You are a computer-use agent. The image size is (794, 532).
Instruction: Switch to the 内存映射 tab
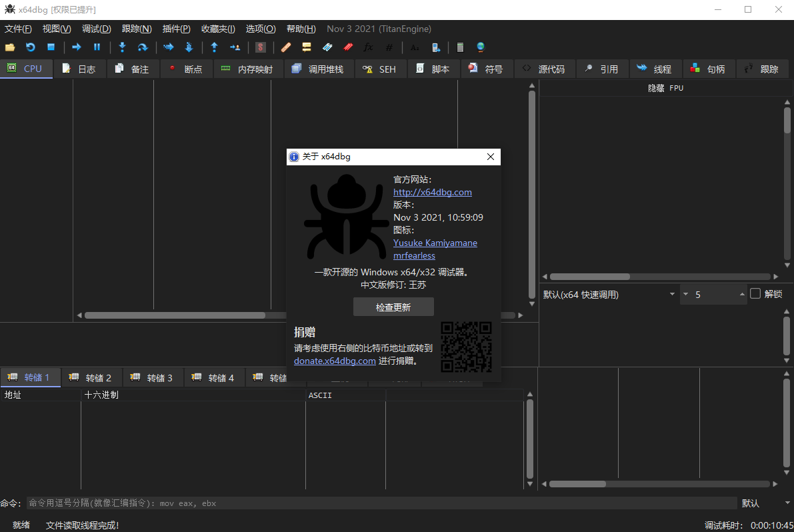[x=247, y=69]
